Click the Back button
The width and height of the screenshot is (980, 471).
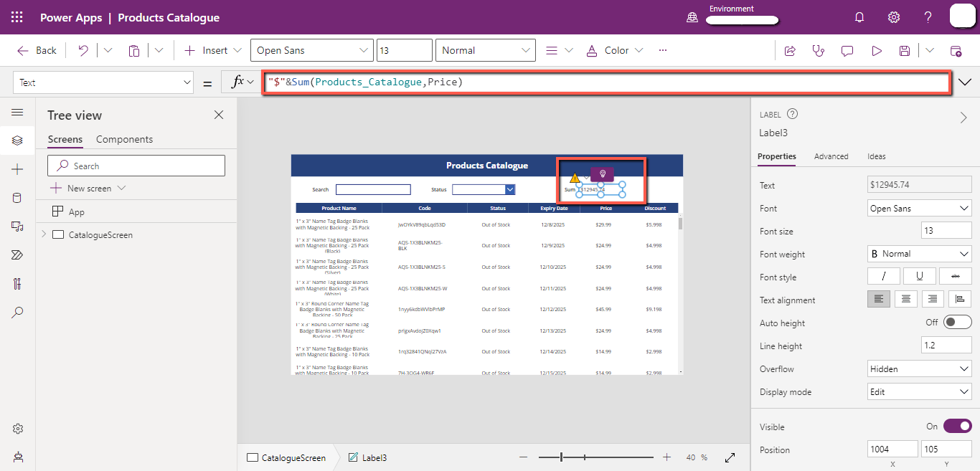[x=37, y=50]
